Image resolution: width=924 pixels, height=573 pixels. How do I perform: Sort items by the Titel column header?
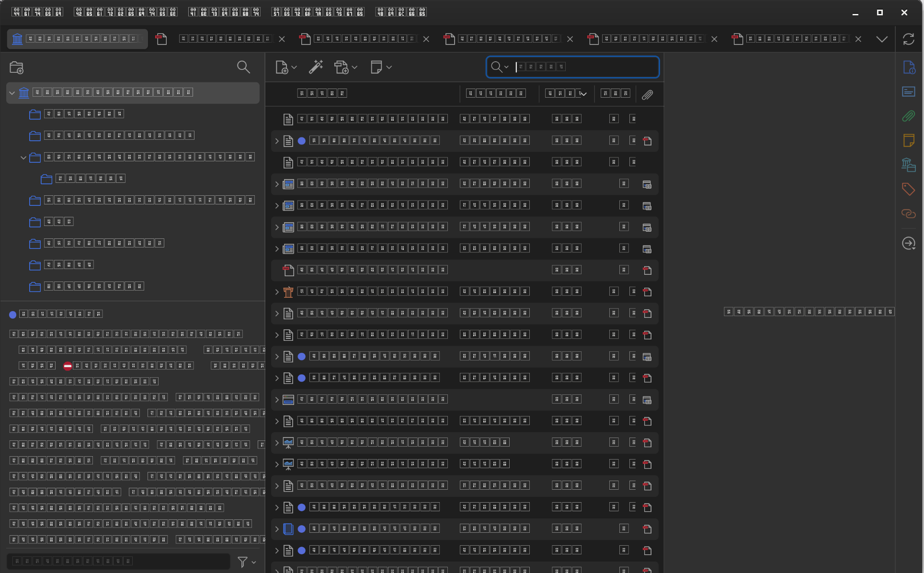tap(322, 93)
